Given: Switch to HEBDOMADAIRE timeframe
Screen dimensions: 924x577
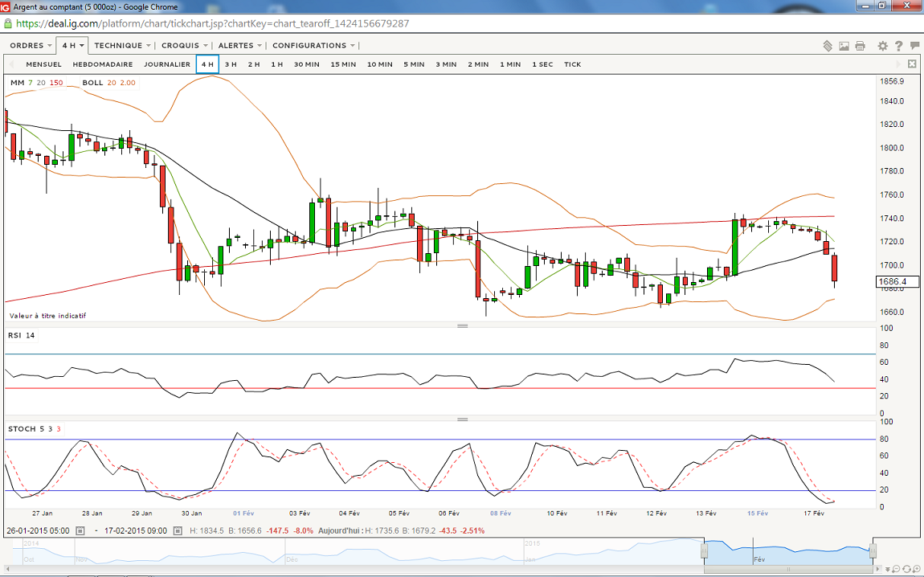Looking at the screenshot, I should pyautogui.click(x=103, y=64).
